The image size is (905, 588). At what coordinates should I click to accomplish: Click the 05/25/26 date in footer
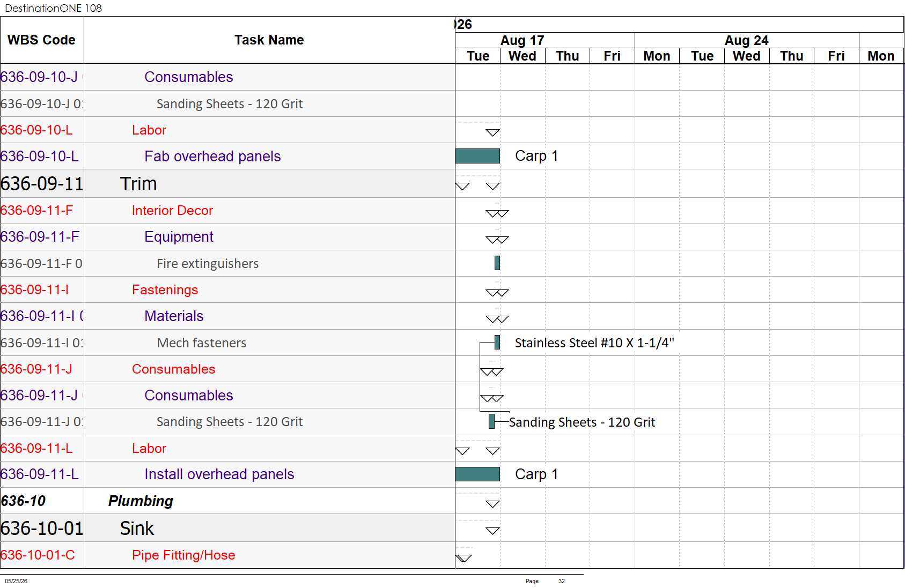pos(16,581)
